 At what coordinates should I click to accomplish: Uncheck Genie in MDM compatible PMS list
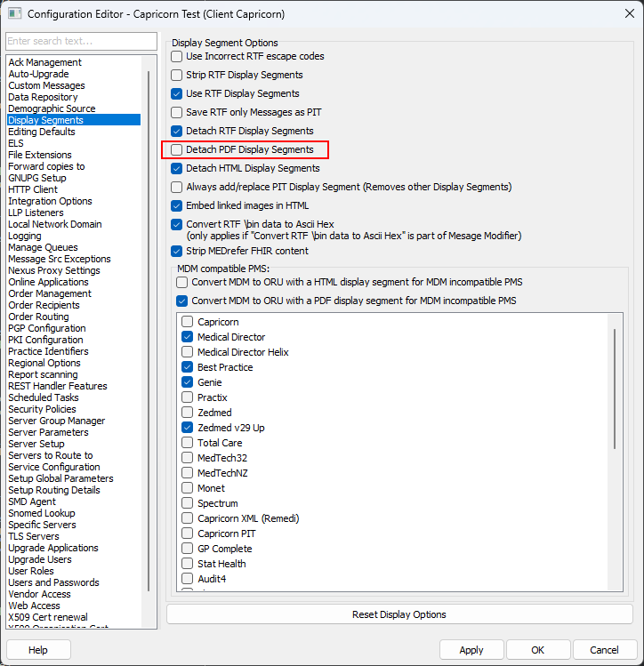(188, 382)
